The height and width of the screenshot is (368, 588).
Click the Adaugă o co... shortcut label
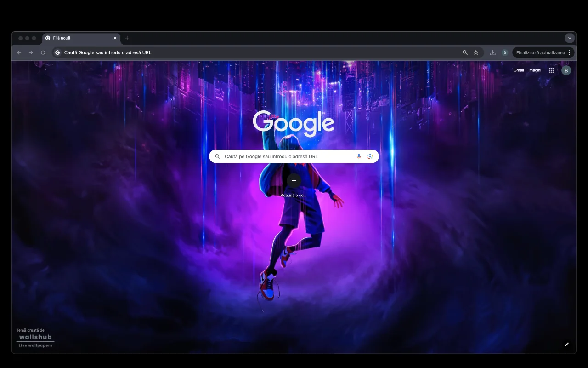(294, 195)
